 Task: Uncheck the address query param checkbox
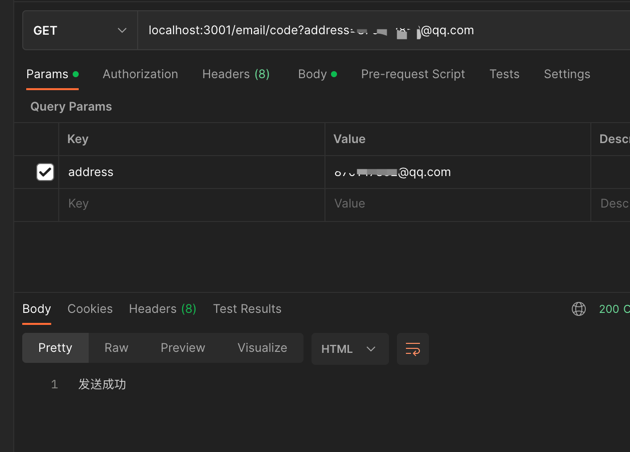coord(45,172)
